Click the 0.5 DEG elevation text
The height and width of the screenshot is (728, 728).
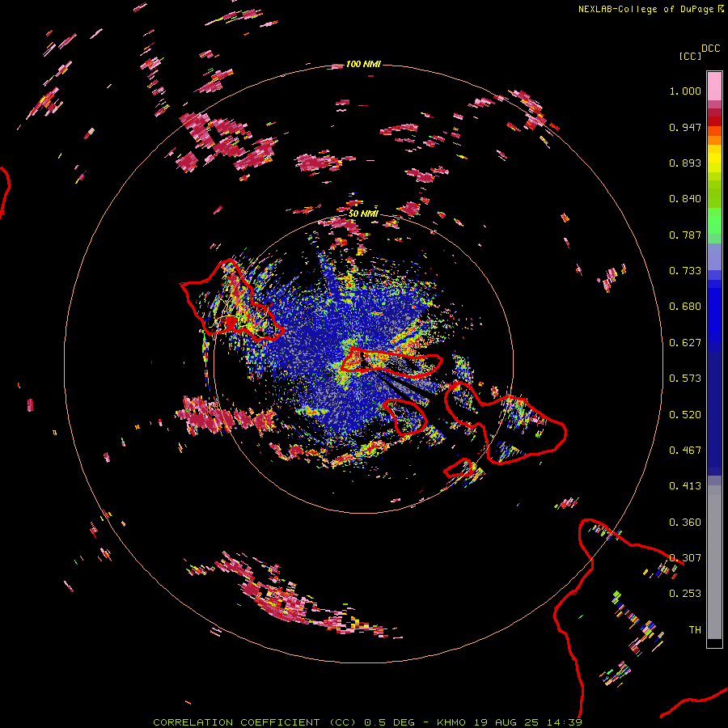point(390,722)
